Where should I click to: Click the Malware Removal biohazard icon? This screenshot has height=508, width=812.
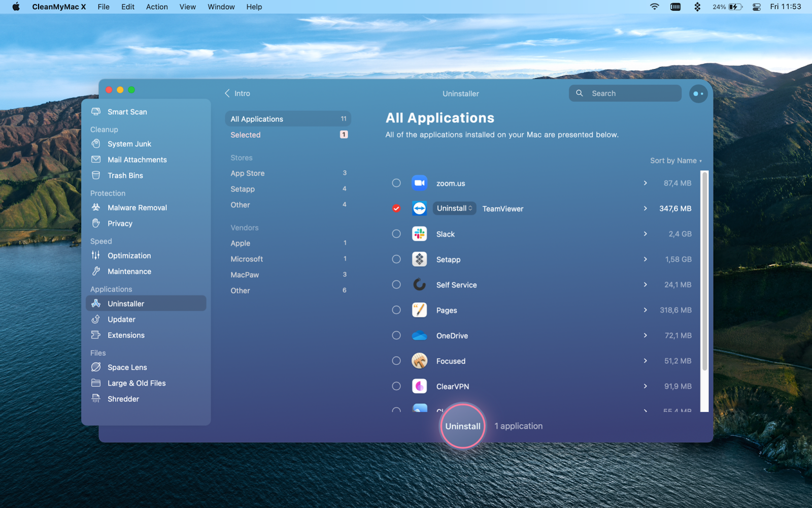point(96,207)
